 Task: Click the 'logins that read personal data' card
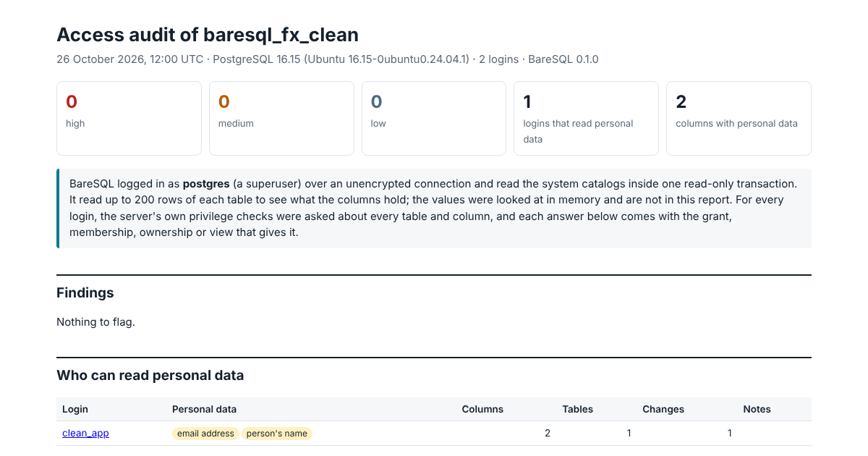point(586,118)
